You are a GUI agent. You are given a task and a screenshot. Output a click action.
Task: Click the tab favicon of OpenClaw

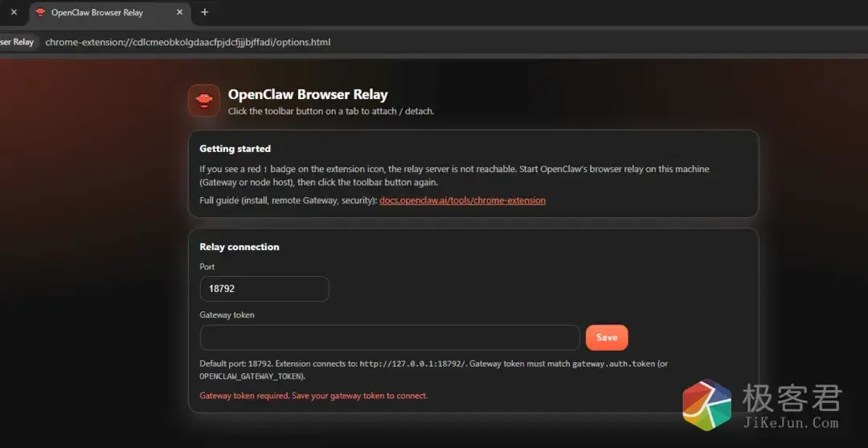(40, 12)
